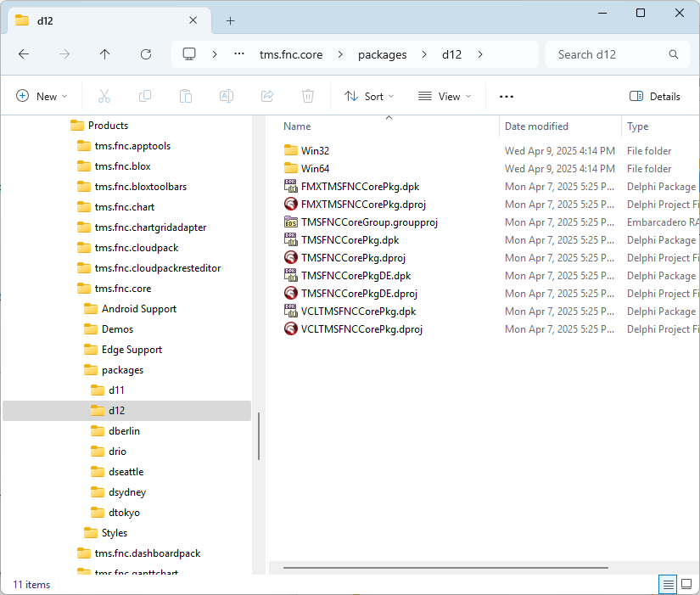Open the New dropdown menu
The image size is (700, 595).
click(x=42, y=97)
